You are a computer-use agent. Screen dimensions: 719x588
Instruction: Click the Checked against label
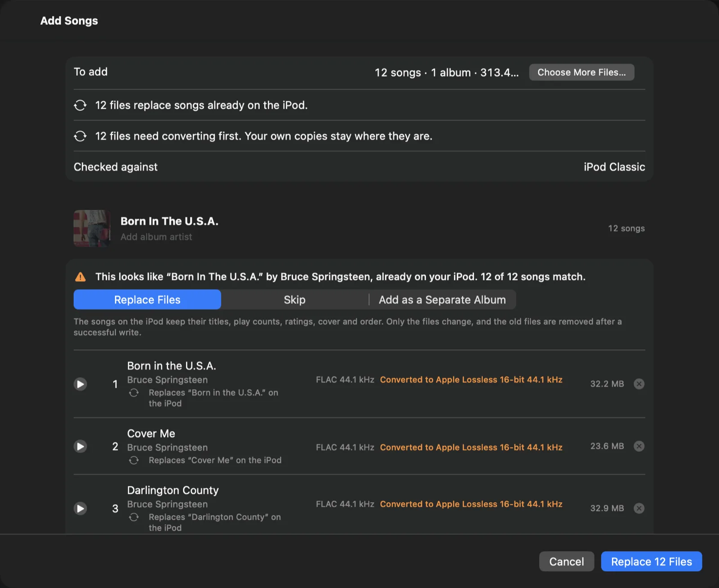(115, 167)
